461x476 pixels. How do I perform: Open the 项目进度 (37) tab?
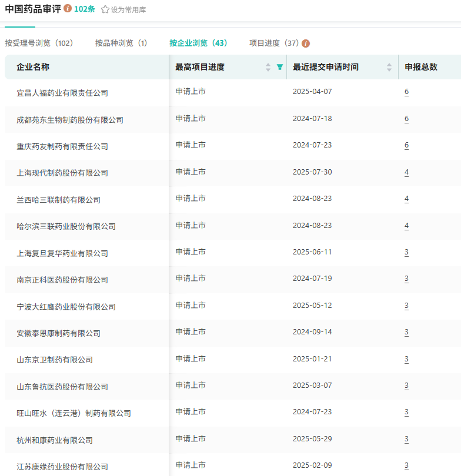click(274, 43)
